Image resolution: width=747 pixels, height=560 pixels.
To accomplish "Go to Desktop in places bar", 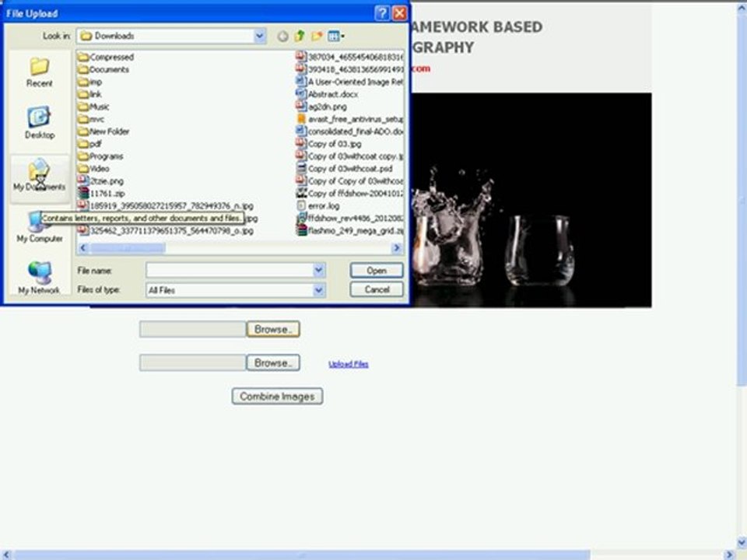I will pos(40,123).
